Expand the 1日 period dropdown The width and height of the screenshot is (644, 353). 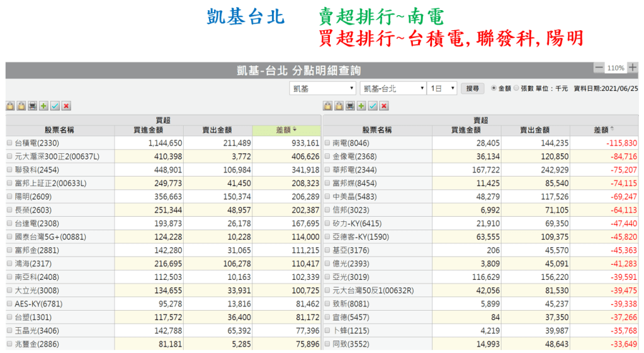[442, 89]
